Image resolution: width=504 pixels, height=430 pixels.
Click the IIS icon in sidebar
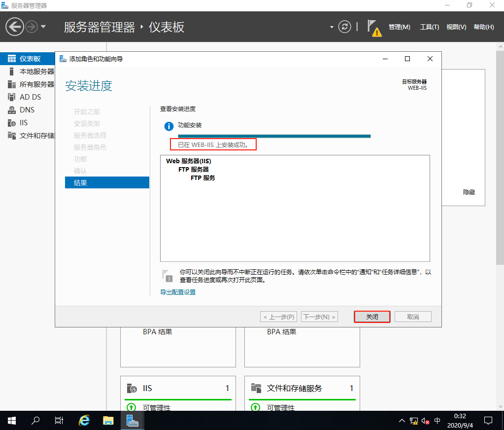pos(12,123)
